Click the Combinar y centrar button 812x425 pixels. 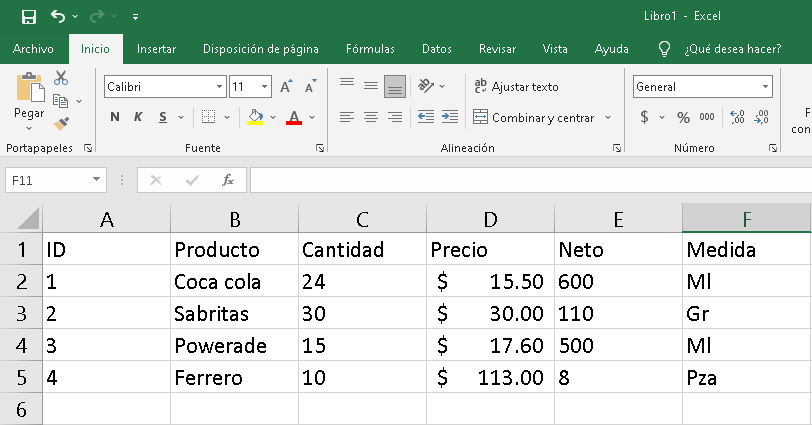(x=533, y=118)
